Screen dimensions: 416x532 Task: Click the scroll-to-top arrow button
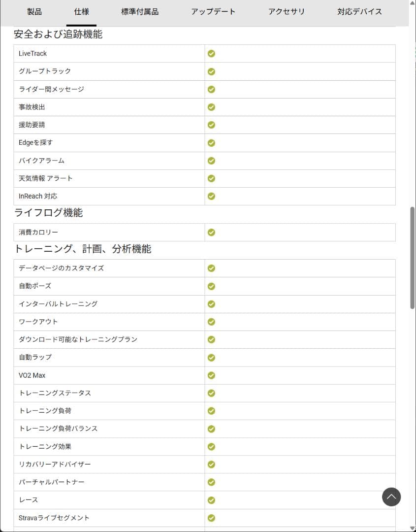pos(391,497)
